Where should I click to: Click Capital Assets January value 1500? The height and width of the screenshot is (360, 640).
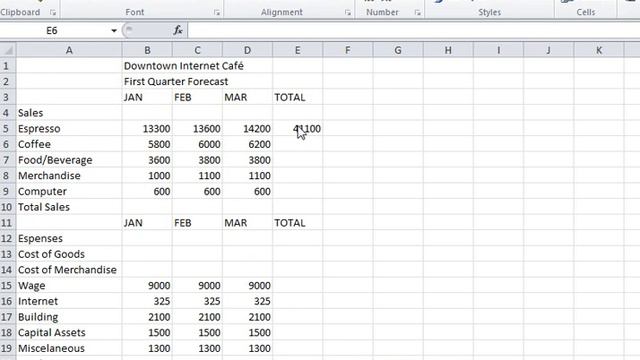pos(147,333)
